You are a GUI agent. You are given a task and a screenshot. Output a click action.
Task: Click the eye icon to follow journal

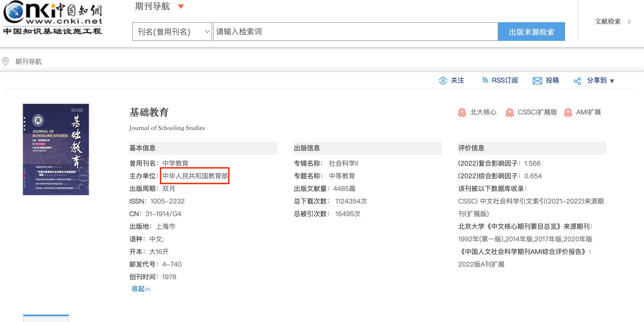443,81
